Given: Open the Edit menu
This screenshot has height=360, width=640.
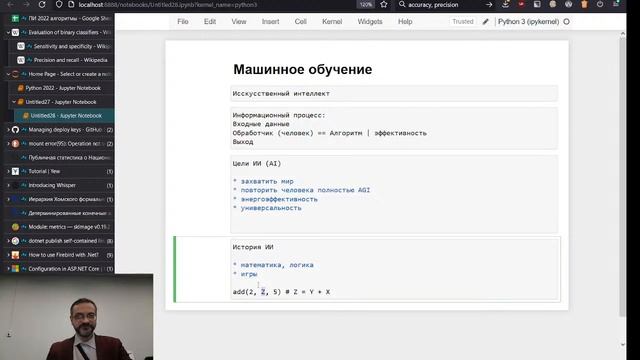Looking at the screenshot, I should click(210, 22).
